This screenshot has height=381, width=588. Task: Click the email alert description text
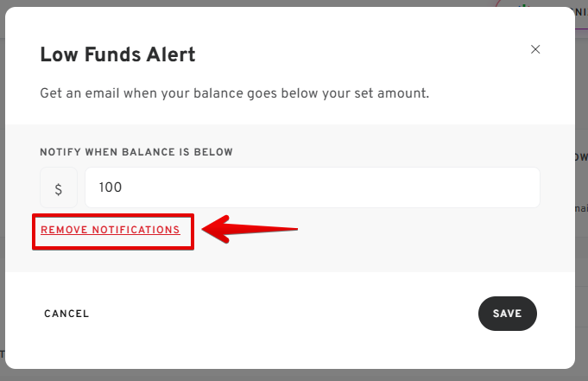tap(234, 92)
